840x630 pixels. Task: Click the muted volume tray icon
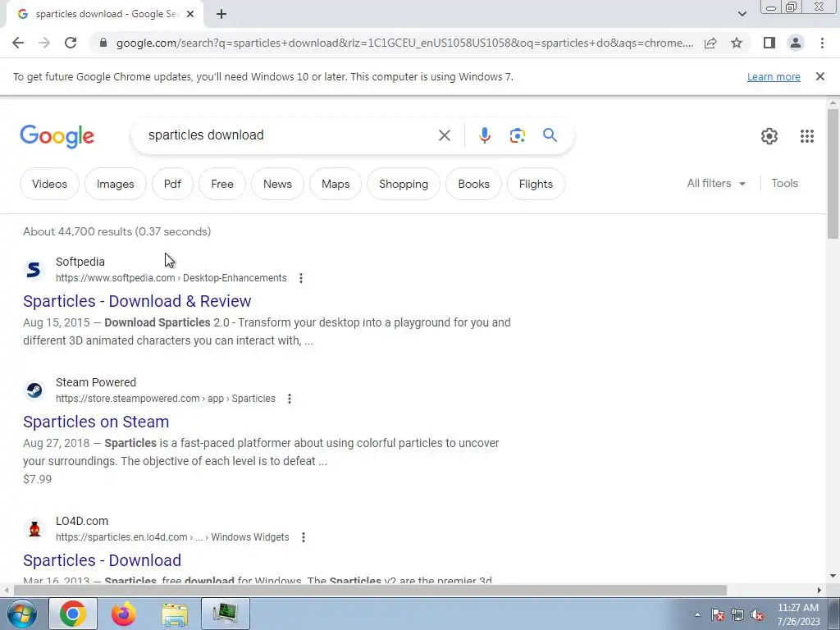[x=757, y=615]
